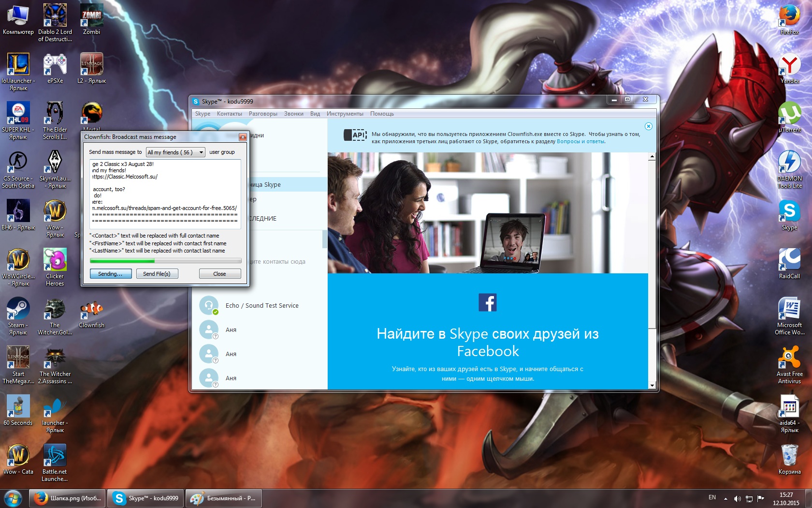Open The Elder Scrolls shortcut icon

pyautogui.click(x=55, y=120)
